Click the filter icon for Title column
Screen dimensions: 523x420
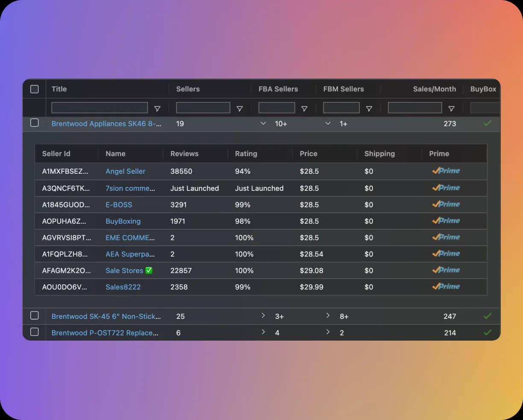point(157,109)
